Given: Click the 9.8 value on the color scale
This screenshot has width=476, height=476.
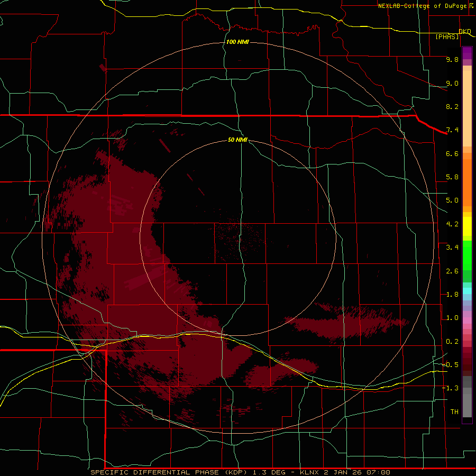Looking at the screenshot, I should pyautogui.click(x=452, y=59).
